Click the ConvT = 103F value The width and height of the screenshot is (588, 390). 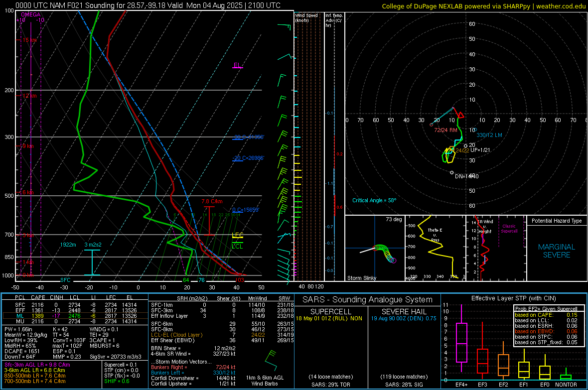tap(69, 340)
